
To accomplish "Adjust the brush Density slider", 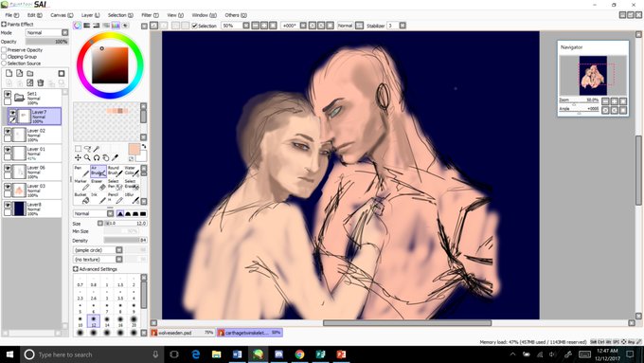I will point(125,240).
